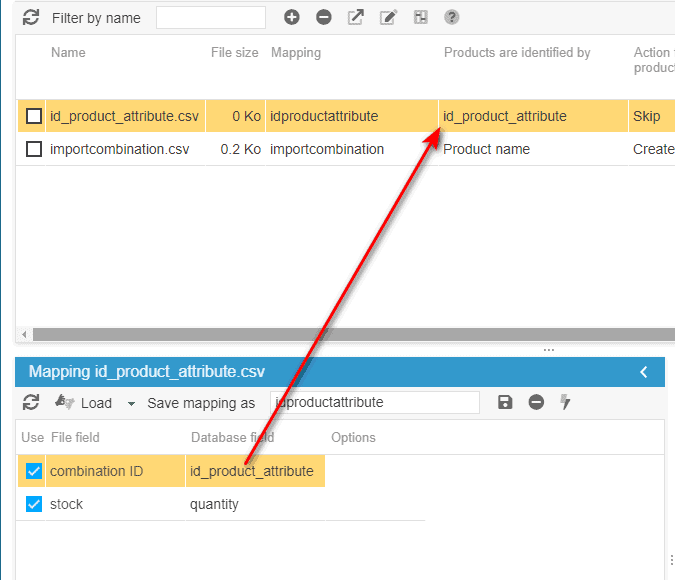Uncheck the Use box for combination ID
Image resolution: width=675 pixels, height=580 pixels.
[34, 471]
